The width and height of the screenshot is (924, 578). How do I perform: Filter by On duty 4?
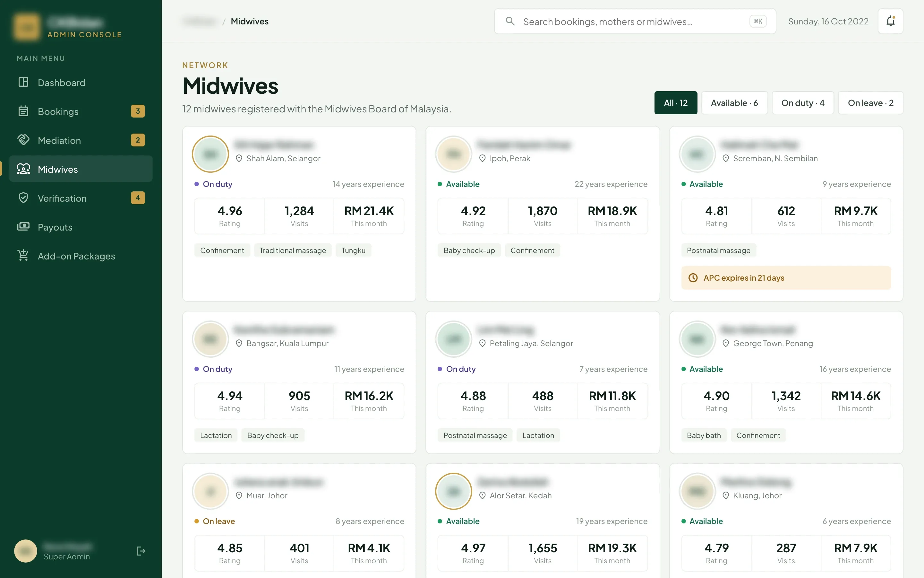point(803,103)
